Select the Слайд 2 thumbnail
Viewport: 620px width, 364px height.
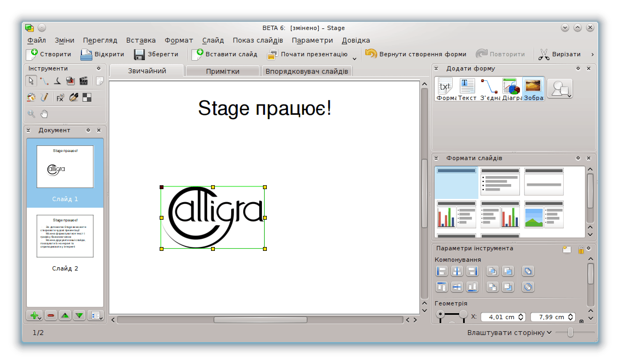(x=65, y=236)
